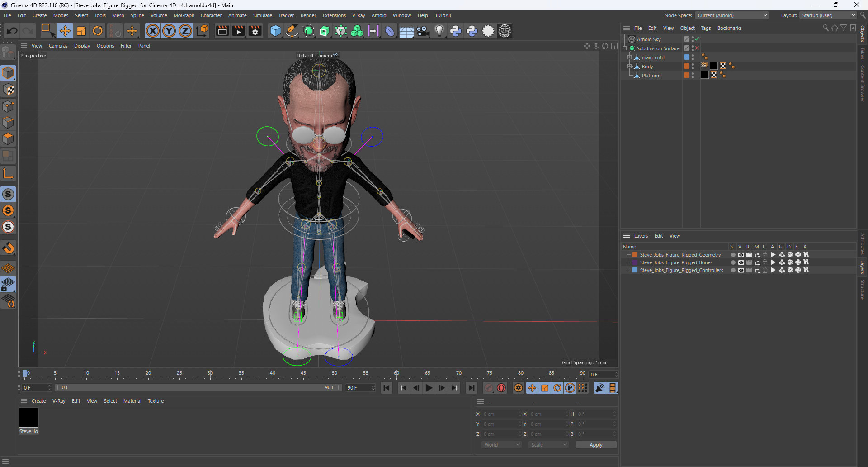Open the Takes side tab
The width and height of the screenshot is (868, 467).
click(863, 53)
